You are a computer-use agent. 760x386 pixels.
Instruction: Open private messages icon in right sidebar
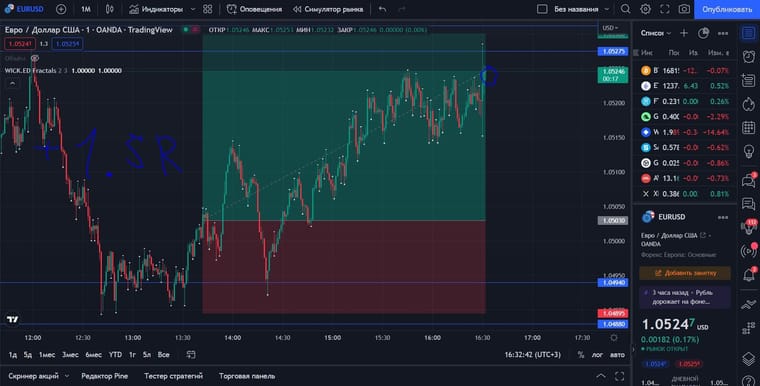click(x=749, y=204)
